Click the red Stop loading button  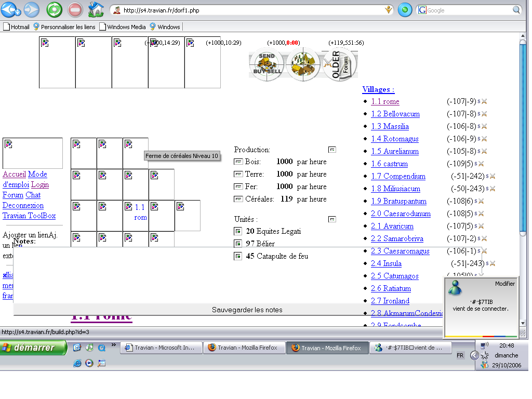pyautogui.click(x=75, y=10)
